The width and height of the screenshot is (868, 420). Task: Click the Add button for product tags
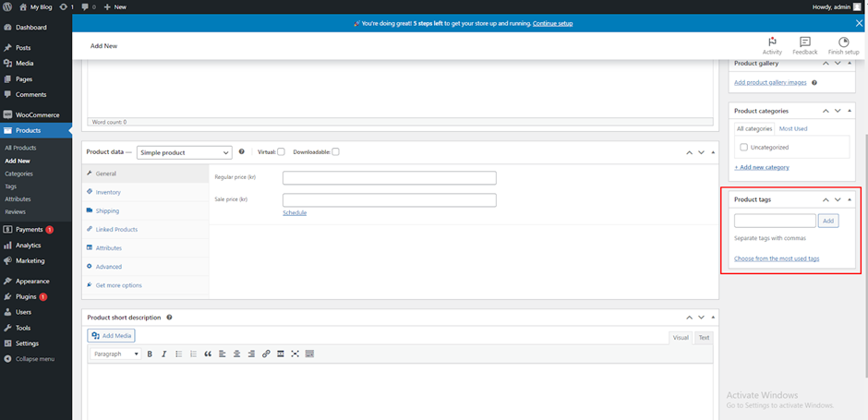pos(828,221)
